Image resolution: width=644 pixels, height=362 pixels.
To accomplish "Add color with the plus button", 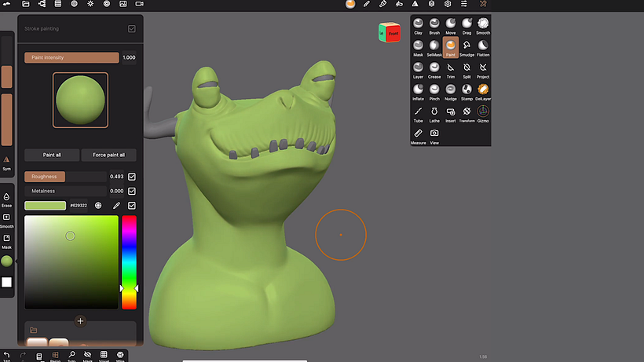I will [80, 321].
